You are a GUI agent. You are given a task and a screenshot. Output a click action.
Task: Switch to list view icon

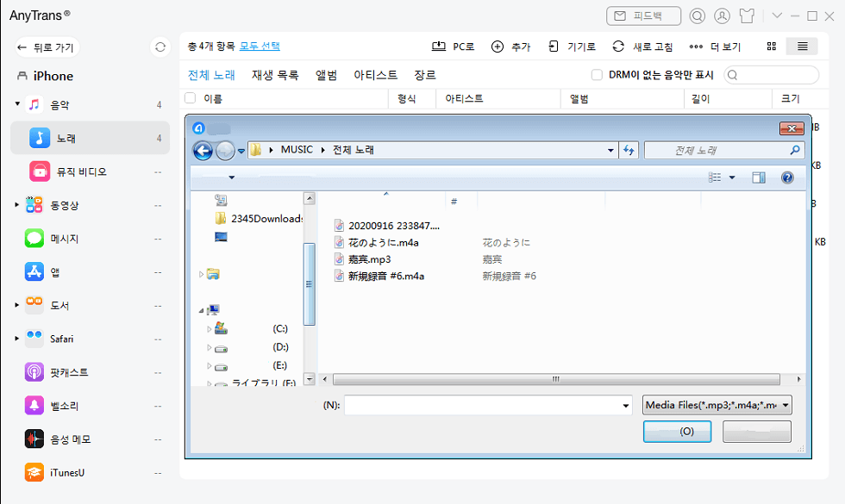click(802, 47)
